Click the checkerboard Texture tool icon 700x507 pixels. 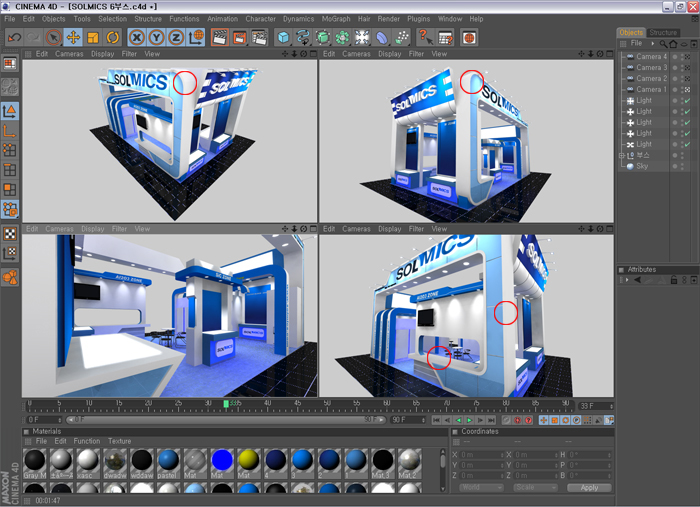click(x=10, y=233)
